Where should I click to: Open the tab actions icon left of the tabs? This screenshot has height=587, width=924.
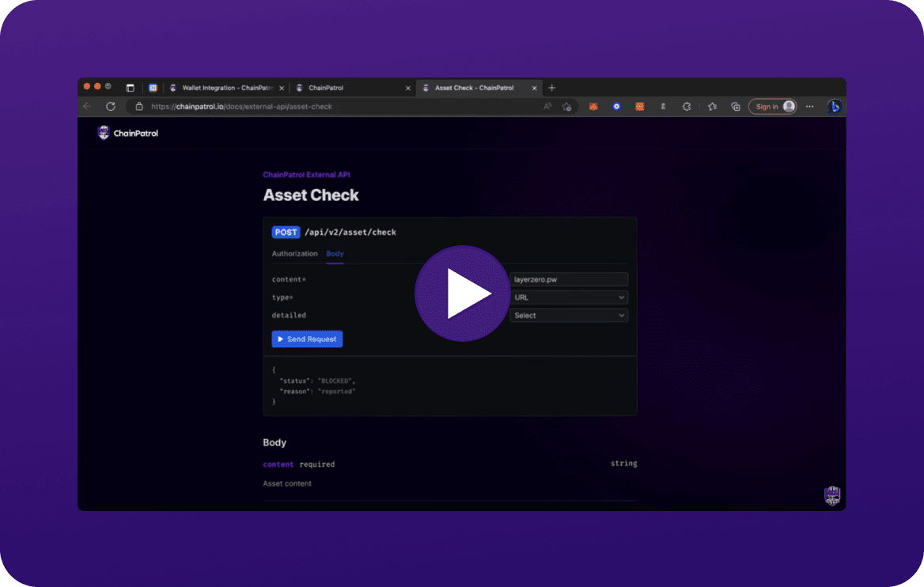[x=131, y=88]
